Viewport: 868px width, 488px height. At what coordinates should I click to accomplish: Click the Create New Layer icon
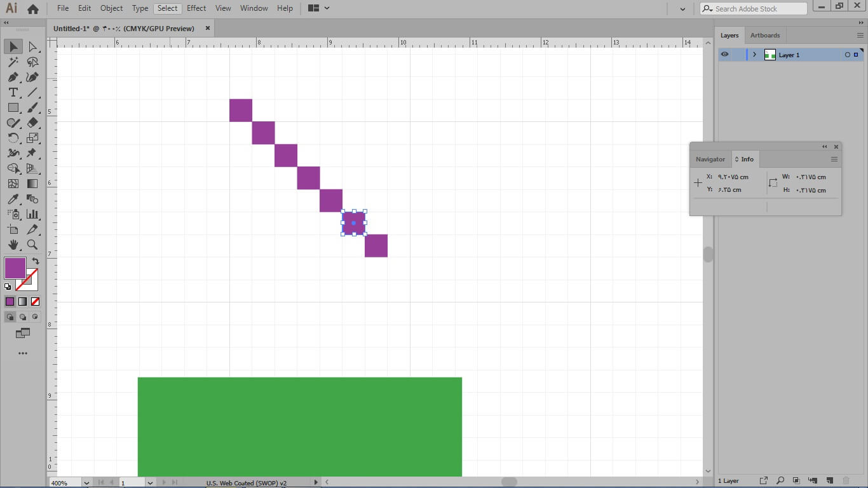[x=829, y=480]
